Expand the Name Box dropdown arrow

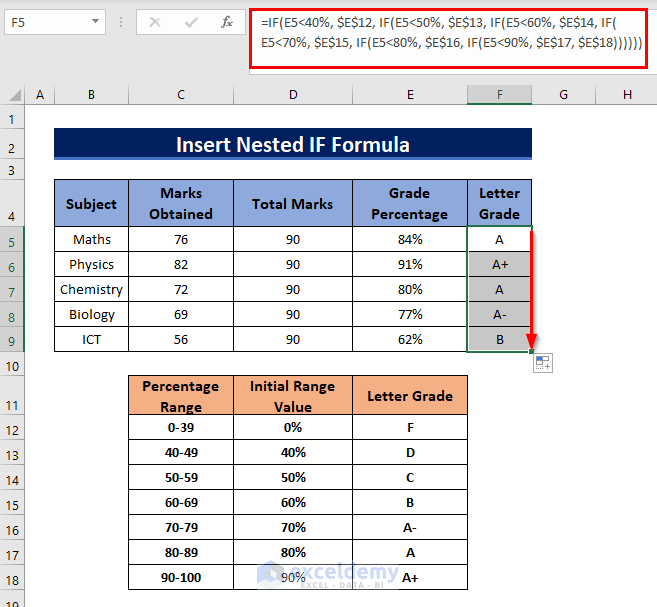click(x=96, y=21)
